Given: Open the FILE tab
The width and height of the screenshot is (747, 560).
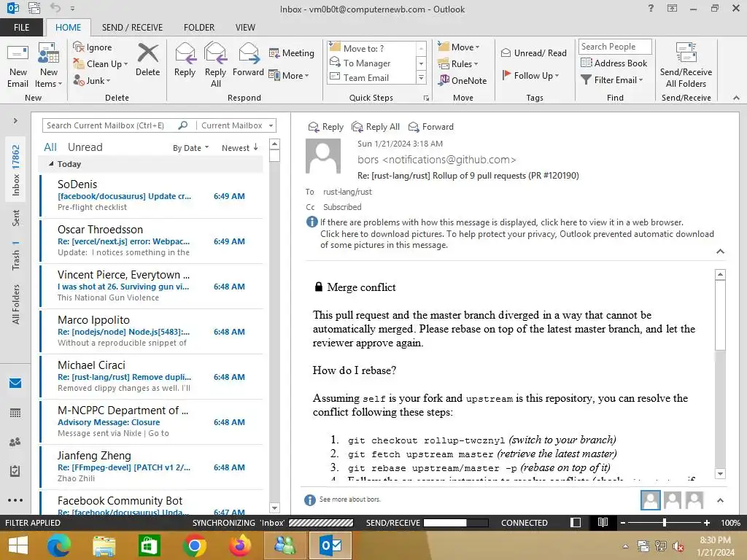Looking at the screenshot, I should click(21, 27).
